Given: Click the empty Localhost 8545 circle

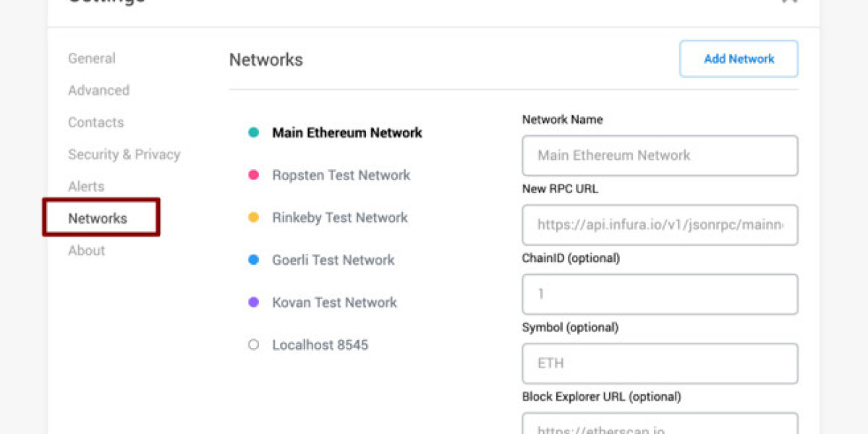Looking at the screenshot, I should [253, 344].
